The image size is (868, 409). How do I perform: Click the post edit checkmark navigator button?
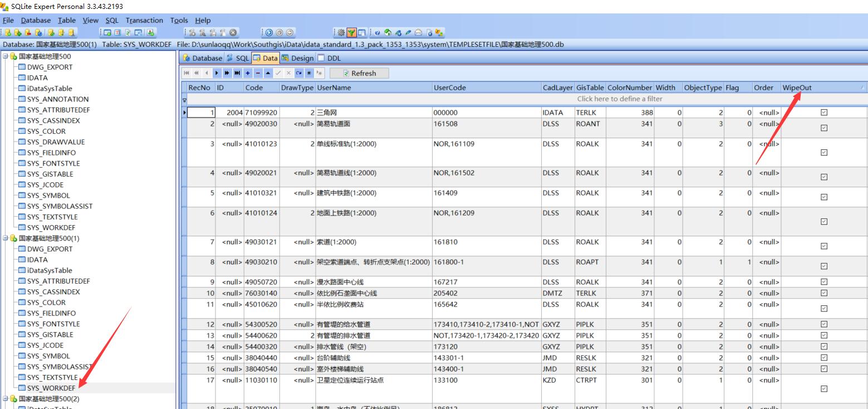point(278,73)
